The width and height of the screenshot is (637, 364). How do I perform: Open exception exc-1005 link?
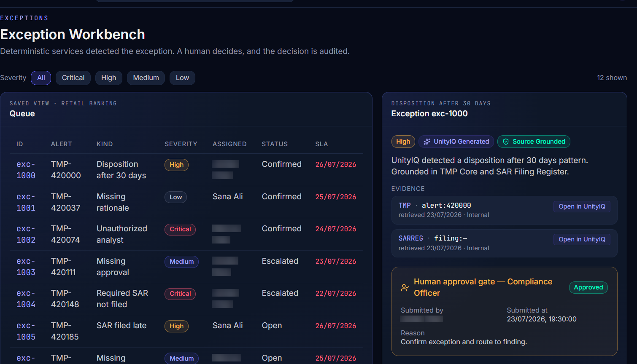pos(26,331)
